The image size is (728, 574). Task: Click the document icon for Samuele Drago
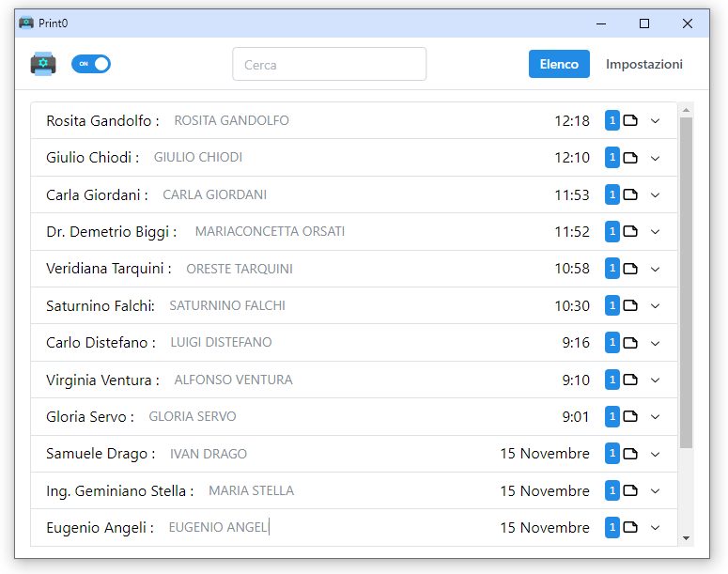point(630,454)
